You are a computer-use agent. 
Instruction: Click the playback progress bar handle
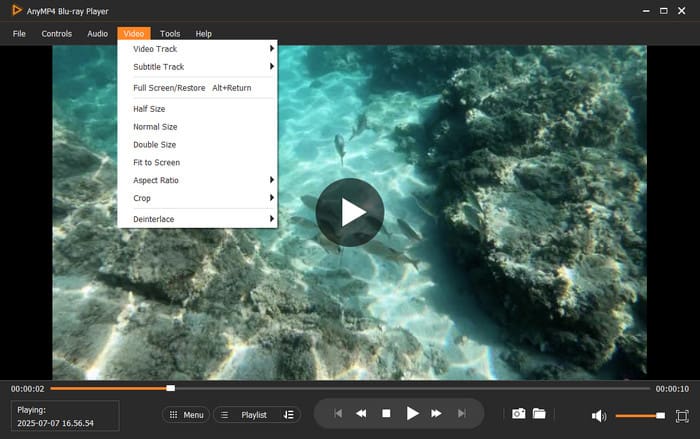[x=171, y=388]
